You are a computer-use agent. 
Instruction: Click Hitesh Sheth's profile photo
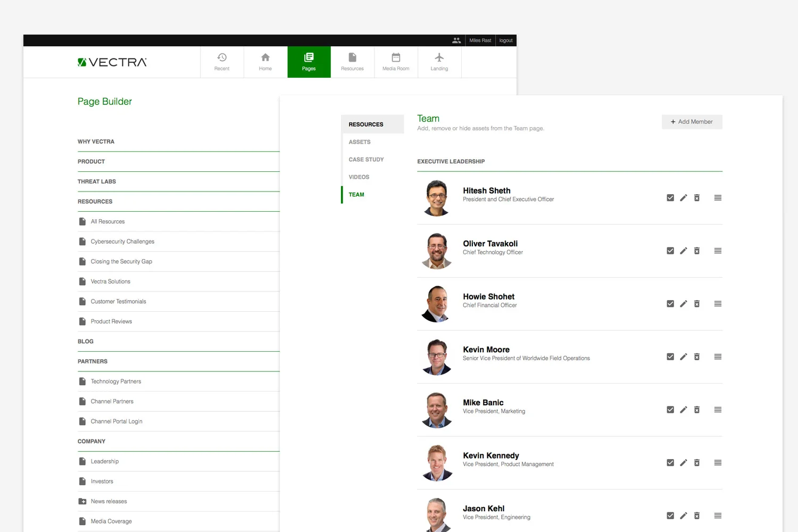pos(437,198)
